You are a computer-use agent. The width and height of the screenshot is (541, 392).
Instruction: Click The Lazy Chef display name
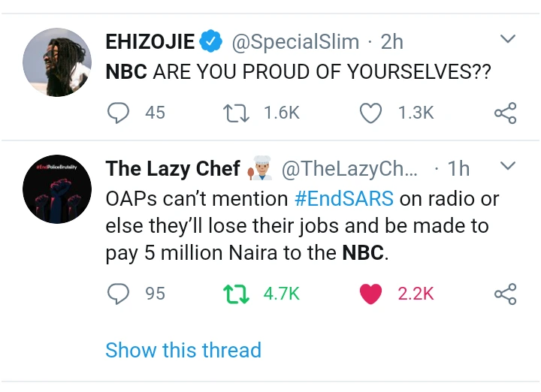click(173, 169)
